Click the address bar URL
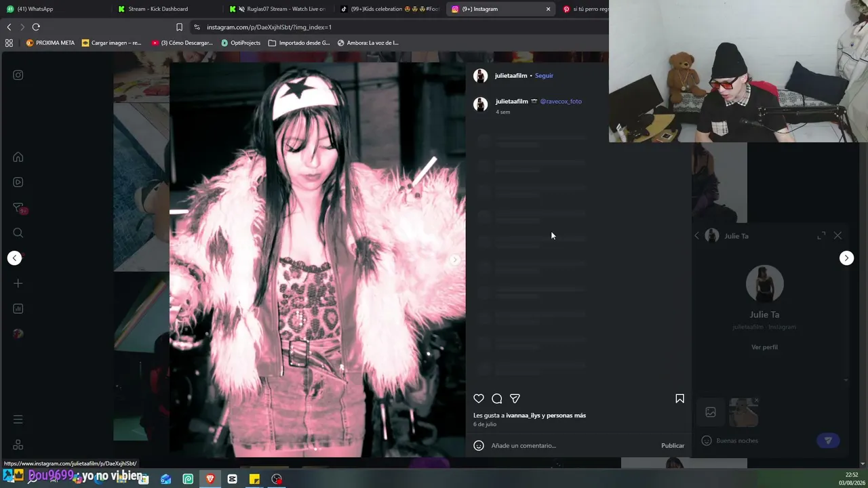The width and height of the screenshot is (868, 488). (x=269, y=27)
